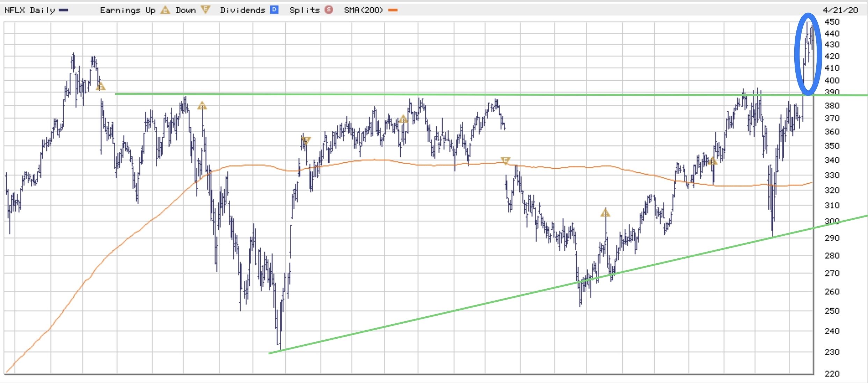Click the dark blue NFLX Daily legend swatch

pos(64,10)
